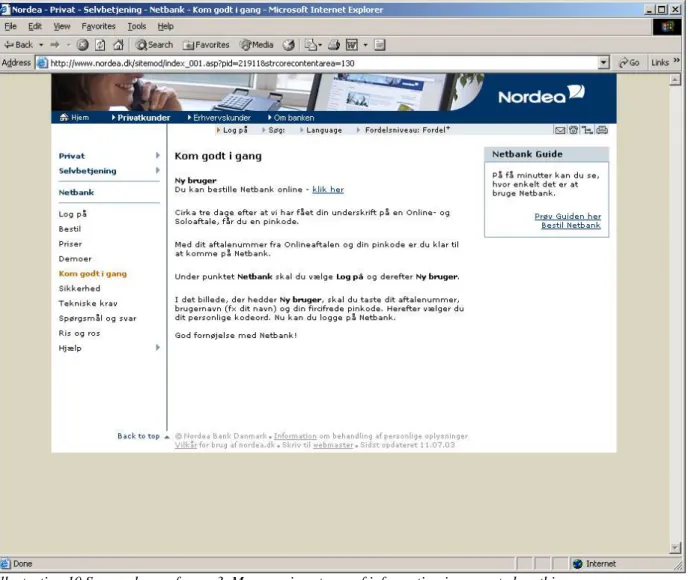Open the Address bar dropdown arrow

coord(603,63)
